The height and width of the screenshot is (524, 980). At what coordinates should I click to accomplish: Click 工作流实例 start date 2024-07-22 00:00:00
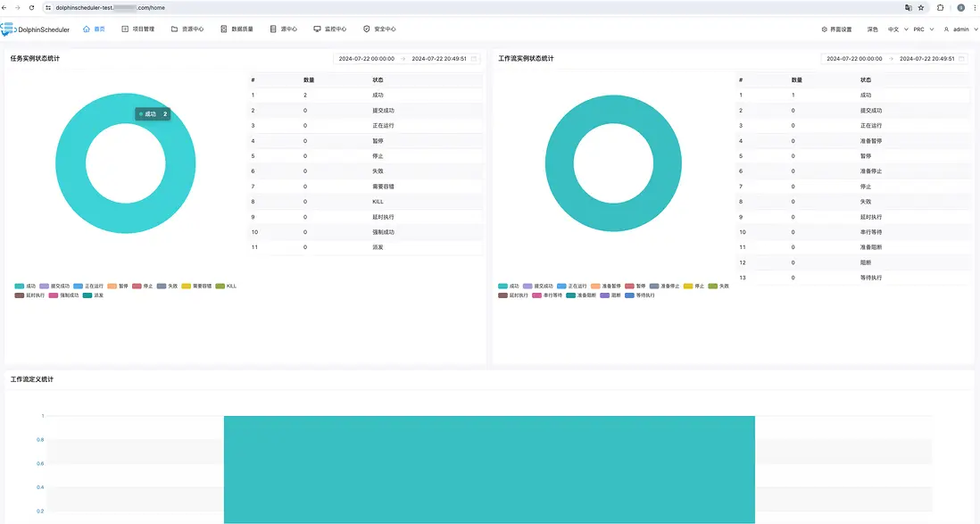pyautogui.click(x=854, y=59)
